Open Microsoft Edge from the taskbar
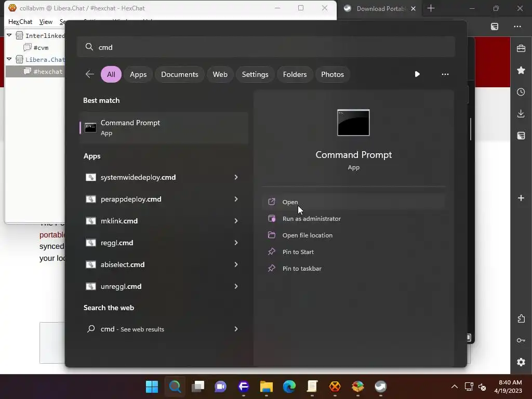The width and height of the screenshot is (532, 399). click(x=289, y=387)
